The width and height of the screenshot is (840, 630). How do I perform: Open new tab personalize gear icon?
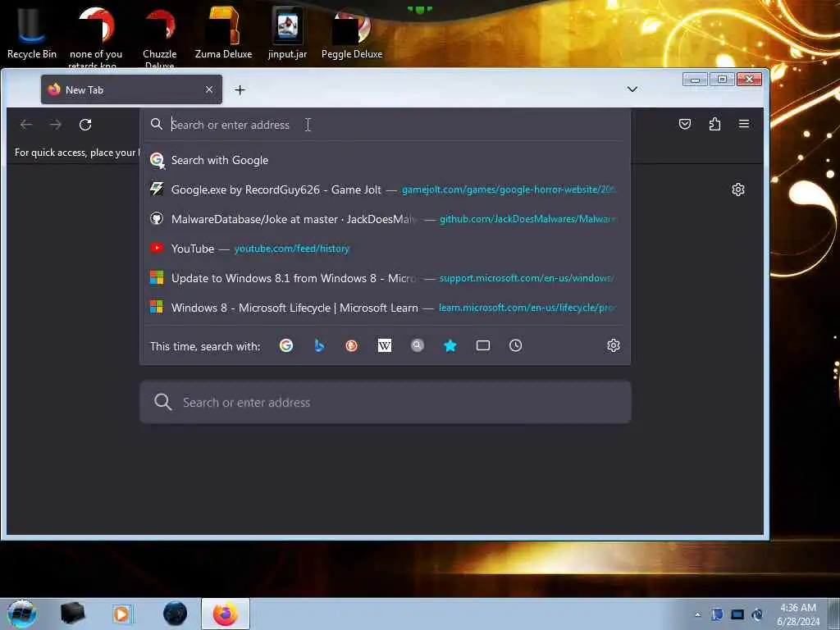click(x=738, y=189)
